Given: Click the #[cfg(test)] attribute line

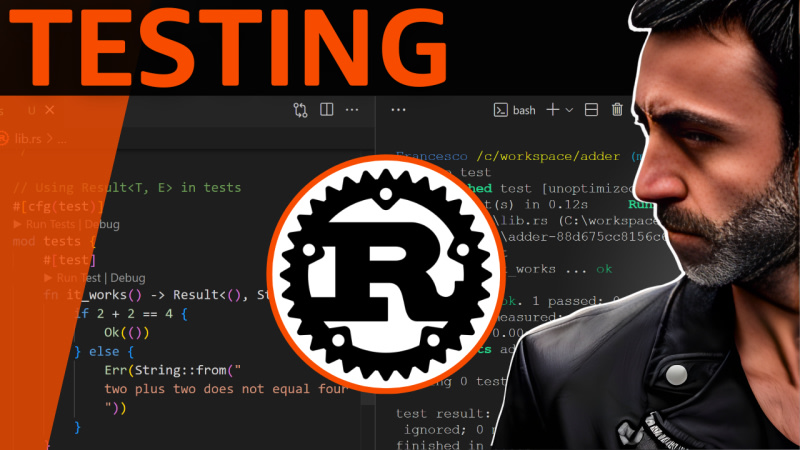Looking at the screenshot, I should pyautogui.click(x=58, y=206).
